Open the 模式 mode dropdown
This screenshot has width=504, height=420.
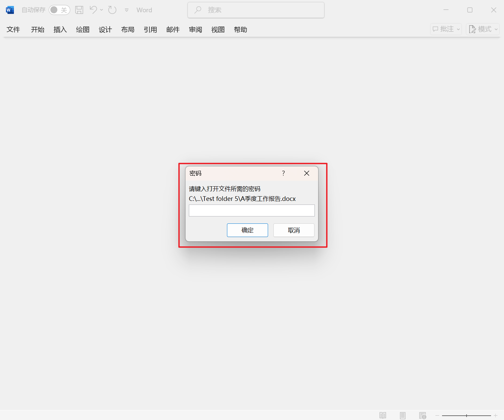(x=482, y=29)
